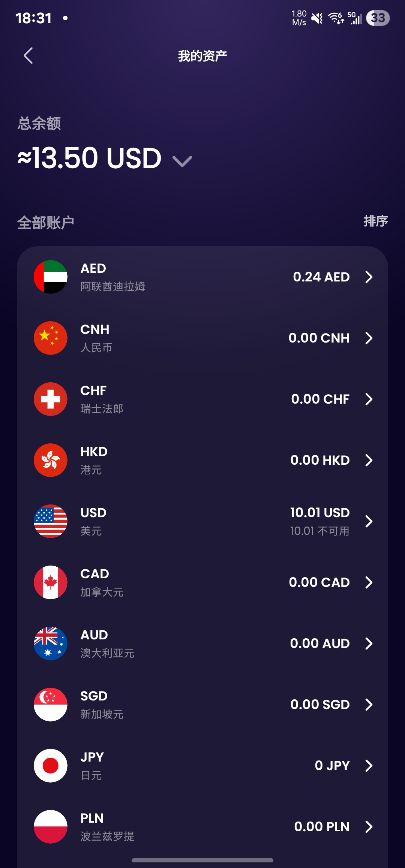
Task: Tap the Australia flag icon
Action: 51,644
